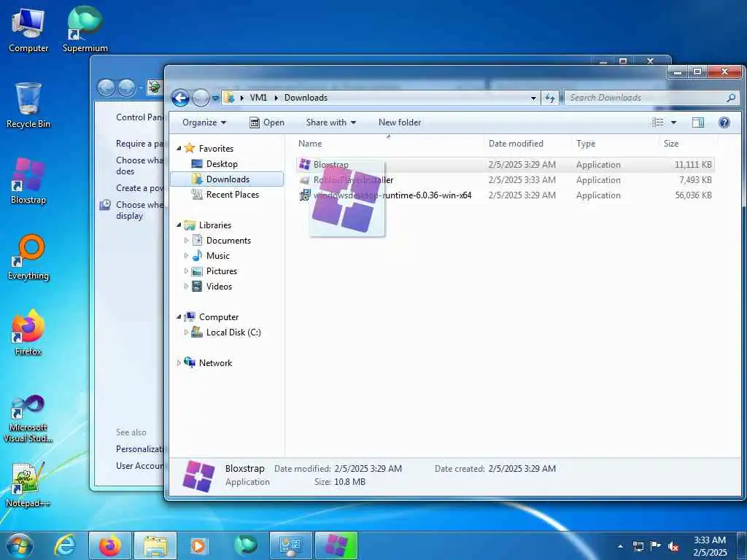Click the Show desktop strip
The height and width of the screenshot is (560, 747).
click(742, 546)
